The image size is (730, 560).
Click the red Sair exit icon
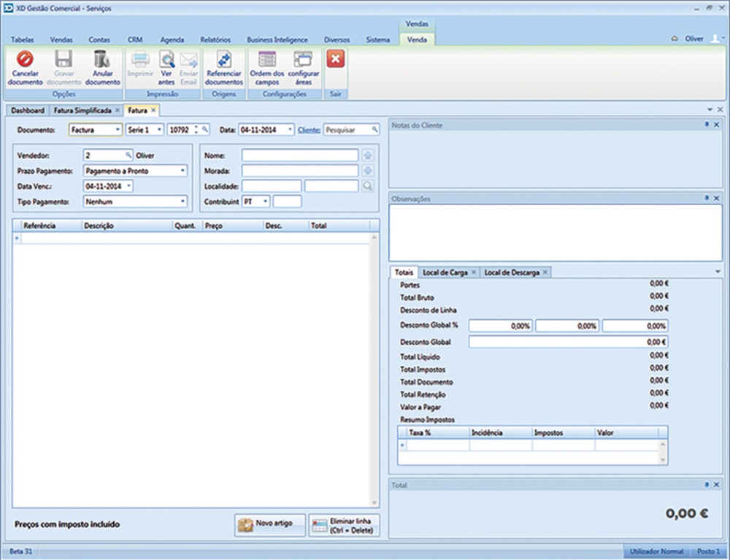point(335,60)
